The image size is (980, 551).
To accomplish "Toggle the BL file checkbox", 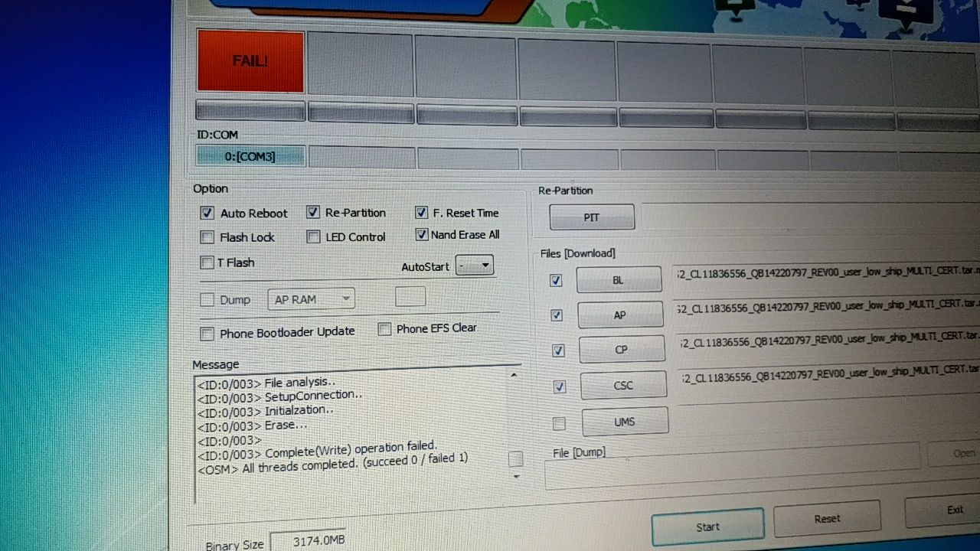I will pyautogui.click(x=557, y=281).
